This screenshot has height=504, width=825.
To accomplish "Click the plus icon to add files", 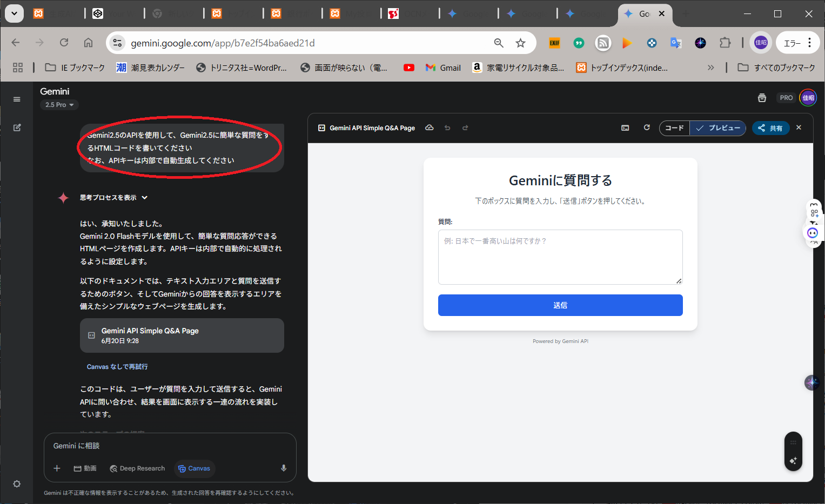I will (x=57, y=468).
